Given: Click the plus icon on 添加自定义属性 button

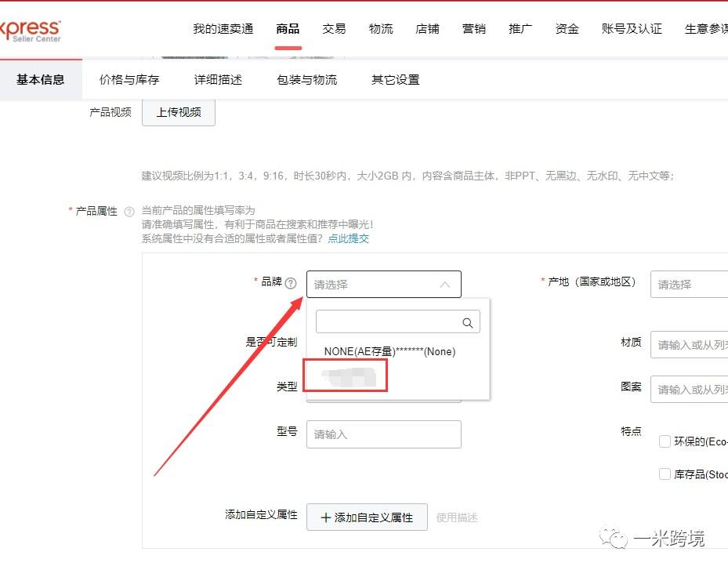Looking at the screenshot, I should coord(326,517).
